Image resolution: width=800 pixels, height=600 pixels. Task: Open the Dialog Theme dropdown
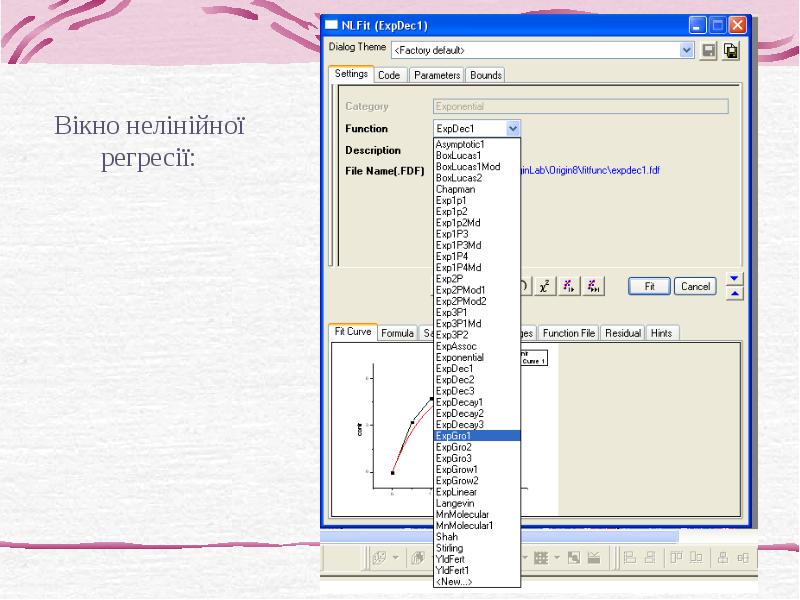point(687,49)
